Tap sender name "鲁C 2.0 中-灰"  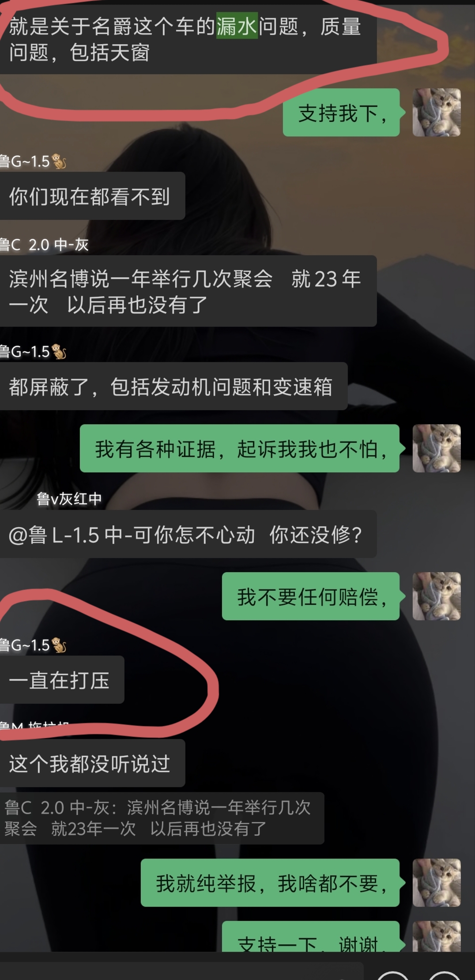[x=44, y=245]
